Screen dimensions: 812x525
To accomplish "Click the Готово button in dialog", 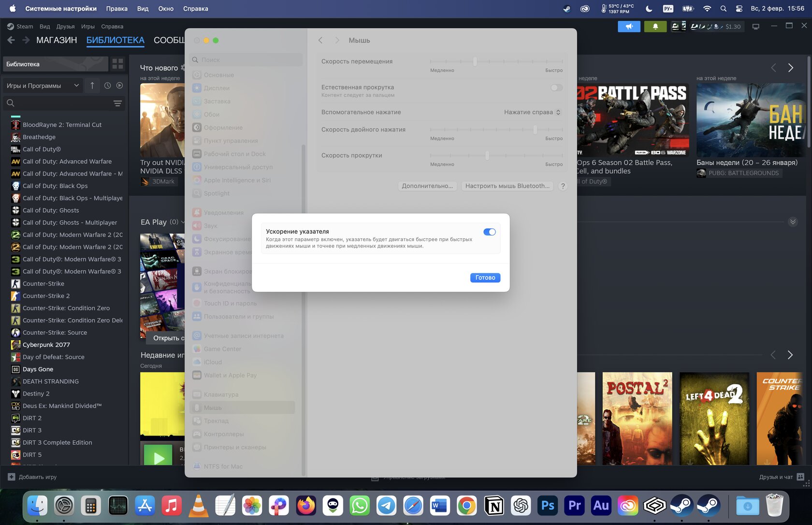I will 485,277.
